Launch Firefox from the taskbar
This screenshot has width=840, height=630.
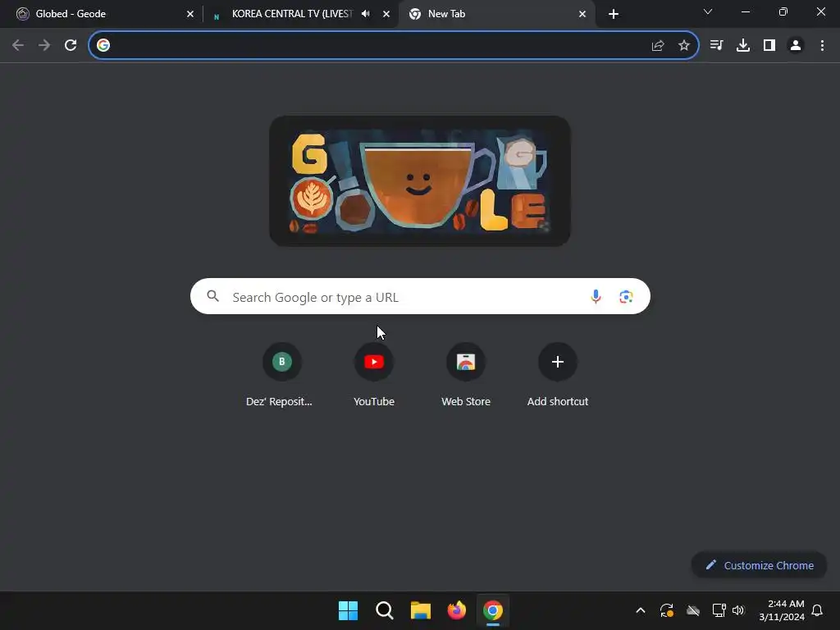coord(456,610)
